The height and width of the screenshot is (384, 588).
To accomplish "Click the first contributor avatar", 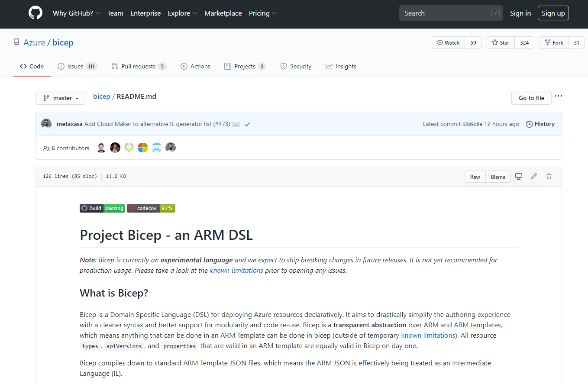I will point(101,148).
